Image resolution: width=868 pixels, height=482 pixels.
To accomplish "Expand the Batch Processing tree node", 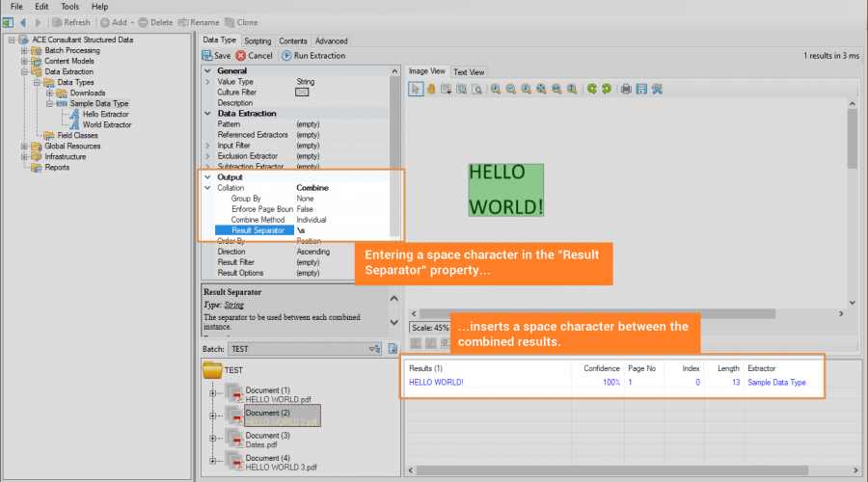I will (24, 50).
